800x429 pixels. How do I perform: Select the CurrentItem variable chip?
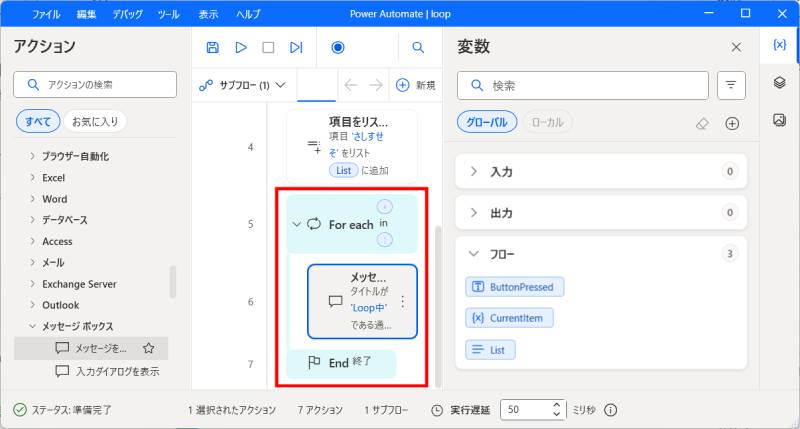(x=509, y=318)
